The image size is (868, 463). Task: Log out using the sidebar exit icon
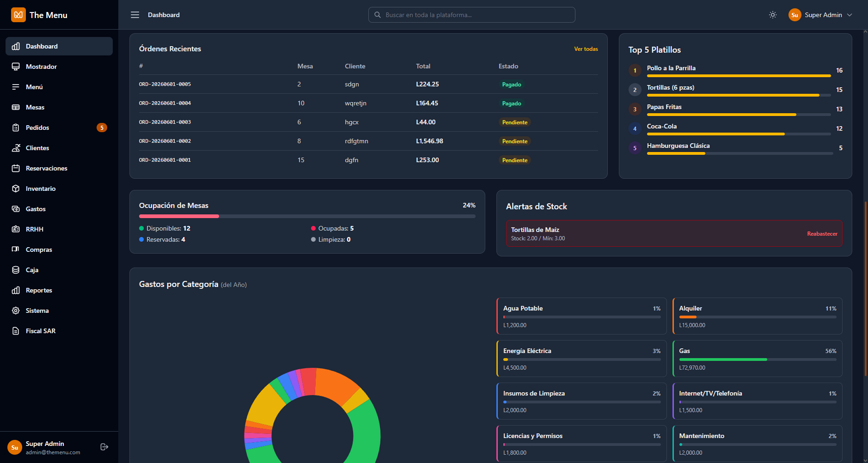pos(104,447)
